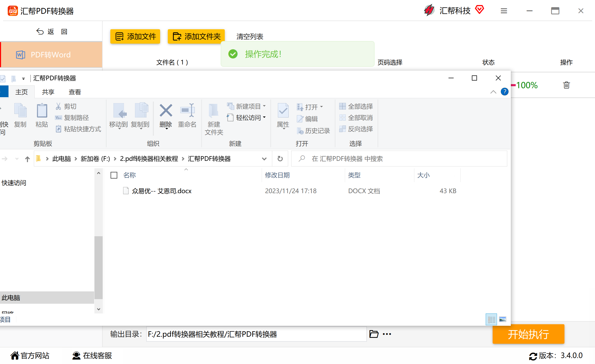Click the navigation pane scrollbar up arrow
The height and width of the screenshot is (364, 595).
(99, 173)
